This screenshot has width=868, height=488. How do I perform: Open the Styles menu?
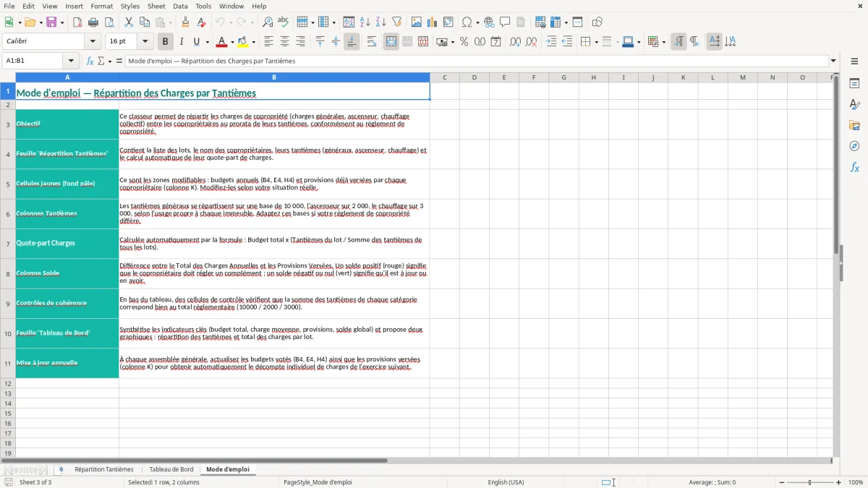[130, 6]
